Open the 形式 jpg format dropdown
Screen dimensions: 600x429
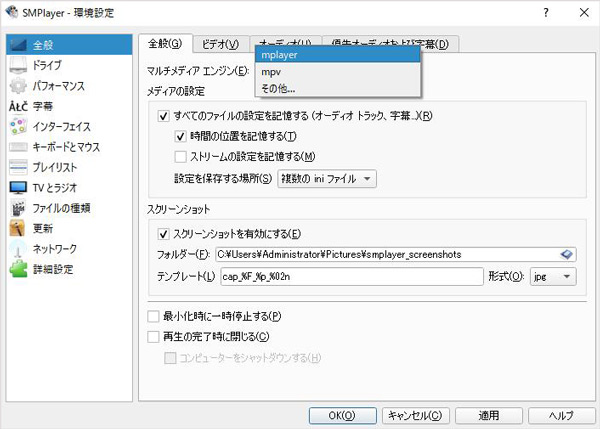(x=553, y=276)
